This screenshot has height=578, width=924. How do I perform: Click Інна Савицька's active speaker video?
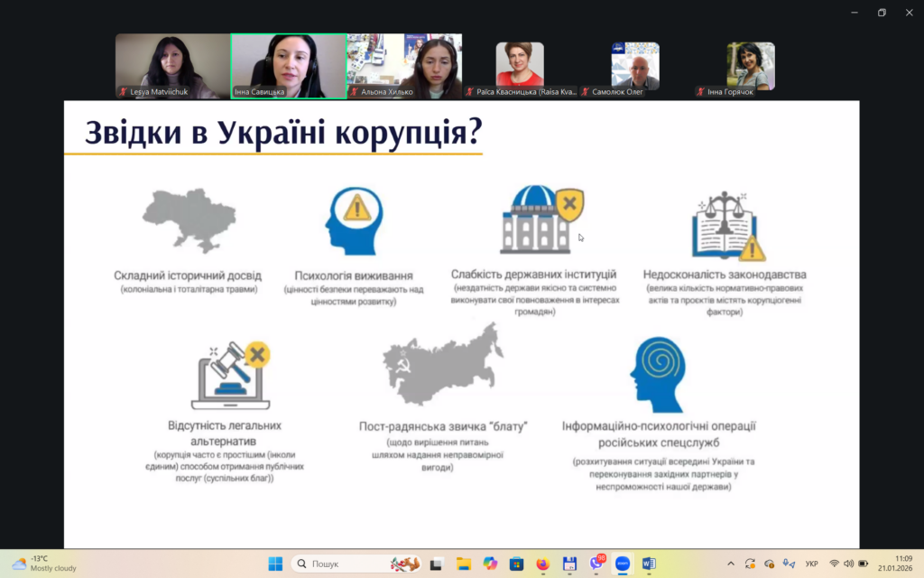289,66
